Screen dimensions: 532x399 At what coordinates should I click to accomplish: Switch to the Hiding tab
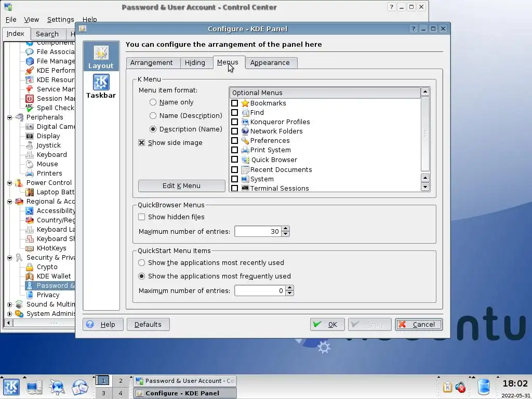pos(195,63)
